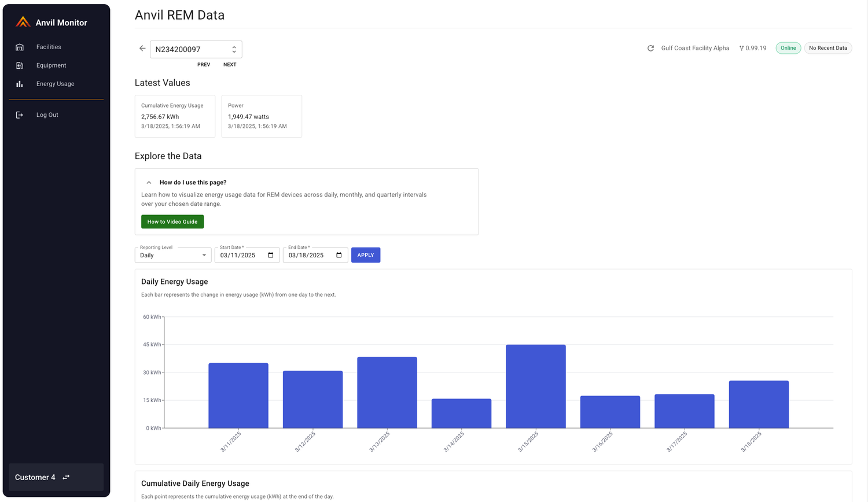The height and width of the screenshot is (502, 868).
Task: Click the Online status chip
Action: pyautogui.click(x=788, y=48)
